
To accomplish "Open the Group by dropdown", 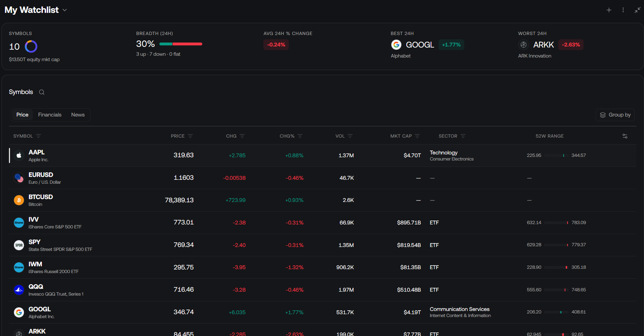I will pos(615,115).
